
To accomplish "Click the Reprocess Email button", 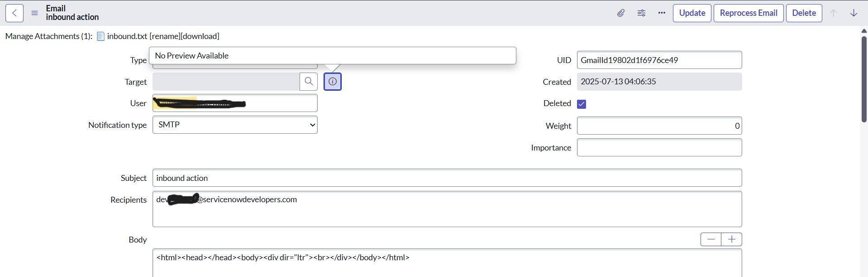I will tap(749, 13).
